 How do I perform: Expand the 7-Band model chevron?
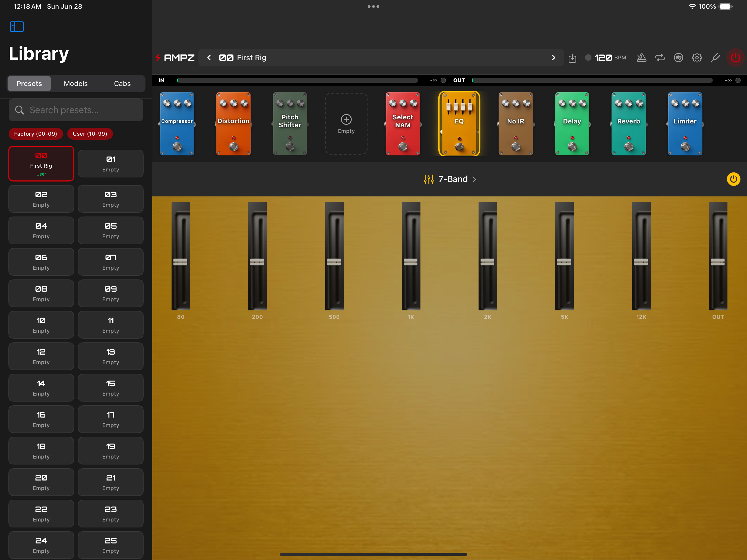474,179
